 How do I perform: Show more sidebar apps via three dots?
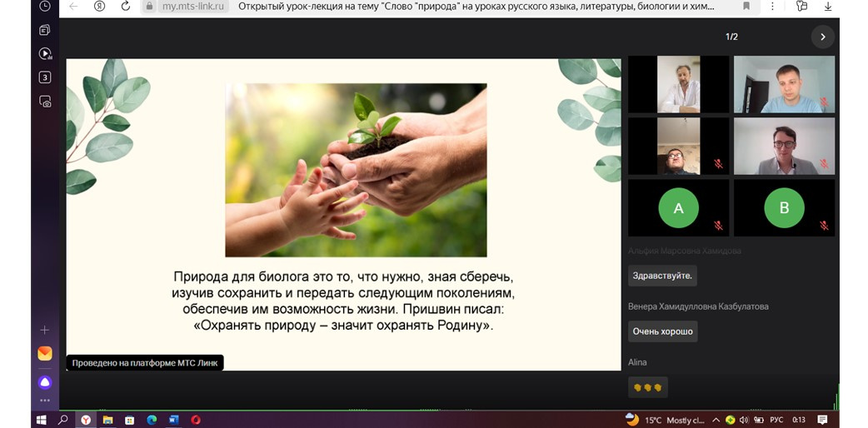point(45,401)
